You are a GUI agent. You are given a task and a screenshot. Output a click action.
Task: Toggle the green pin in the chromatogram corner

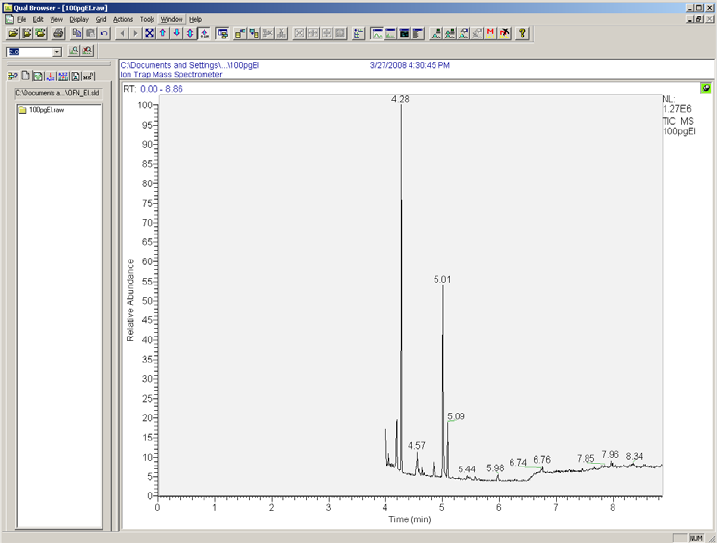tap(706, 88)
